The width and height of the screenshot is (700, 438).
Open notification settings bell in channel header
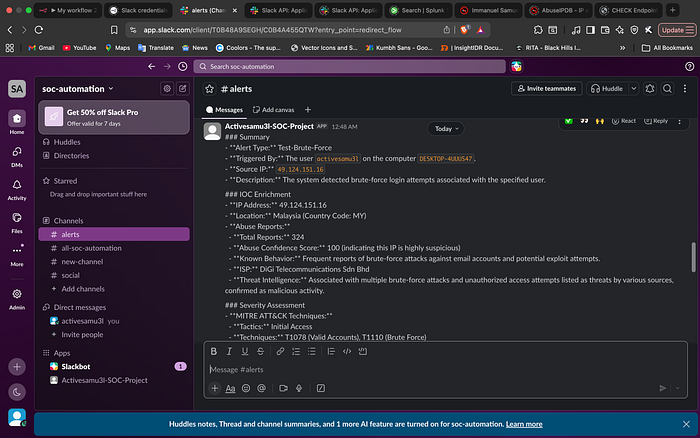pos(650,88)
